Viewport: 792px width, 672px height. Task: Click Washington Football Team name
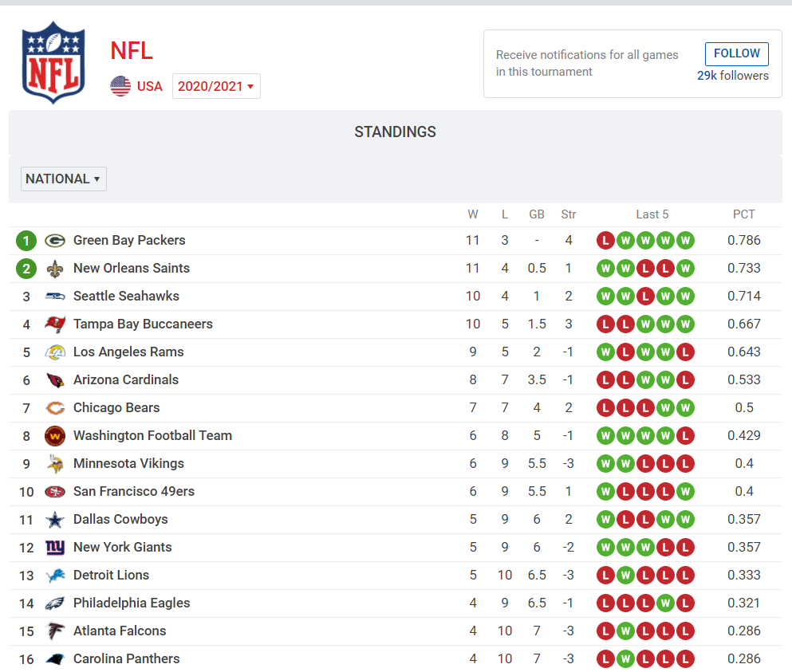tap(152, 436)
